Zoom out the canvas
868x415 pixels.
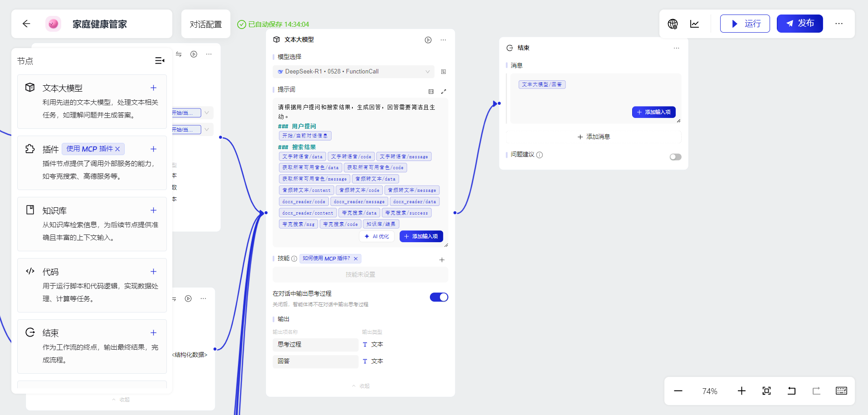pos(678,391)
